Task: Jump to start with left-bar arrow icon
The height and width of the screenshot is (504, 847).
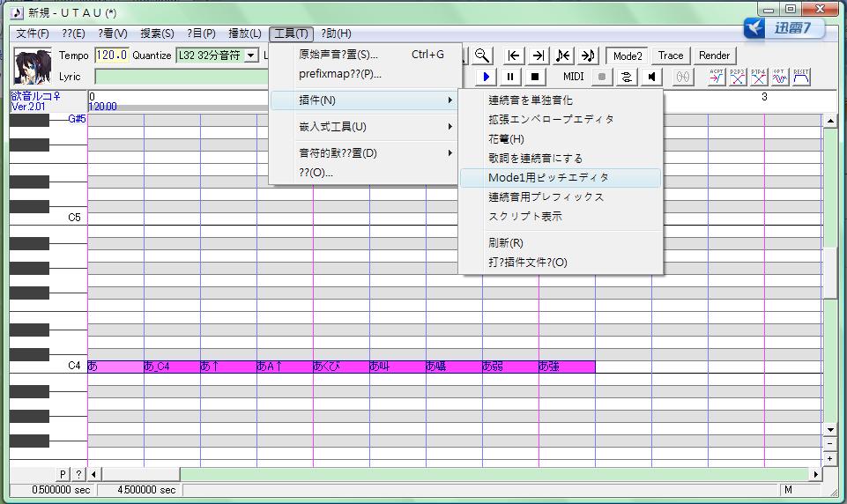Action: pyautogui.click(x=514, y=56)
